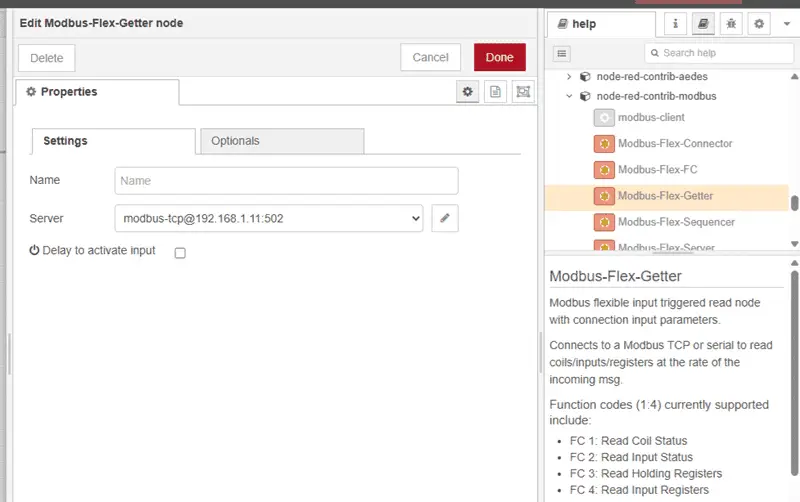Open the debug messages bug icon
Image resolution: width=800 pixels, height=502 pixels.
point(731,23)
